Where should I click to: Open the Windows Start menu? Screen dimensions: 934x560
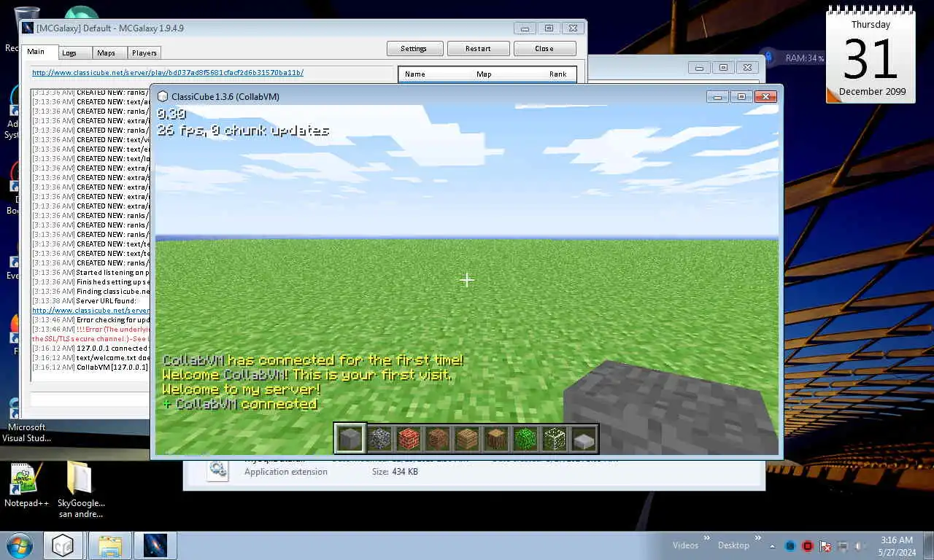[20, 545]
